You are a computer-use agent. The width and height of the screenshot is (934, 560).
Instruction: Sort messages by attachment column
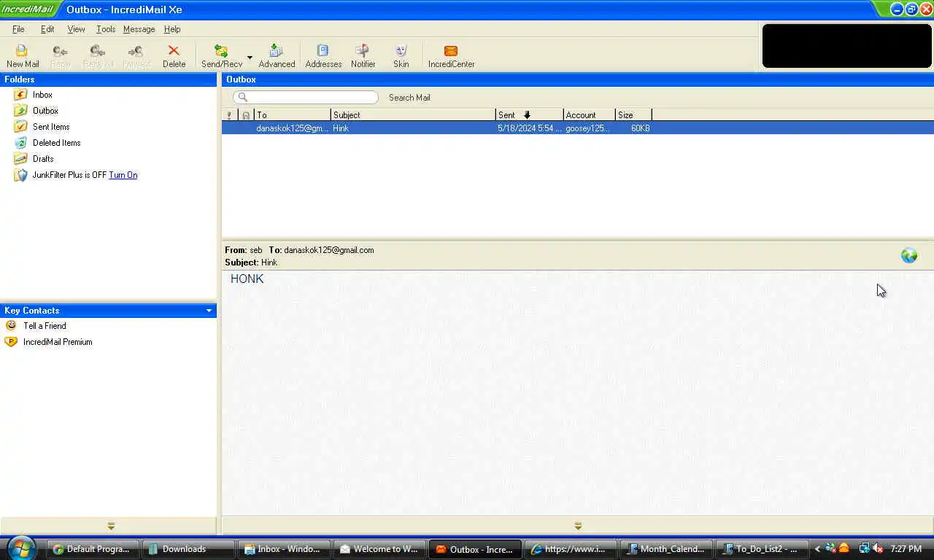click(246, 115)
